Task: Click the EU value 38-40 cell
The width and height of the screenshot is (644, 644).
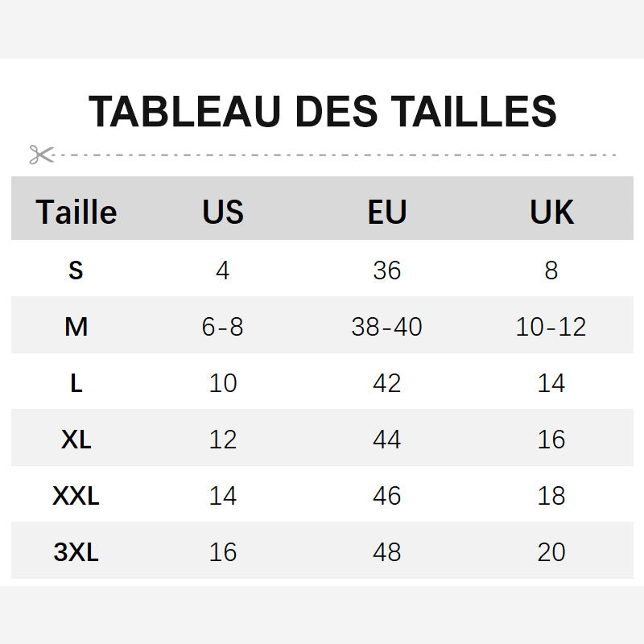Action: pos(387,327)
